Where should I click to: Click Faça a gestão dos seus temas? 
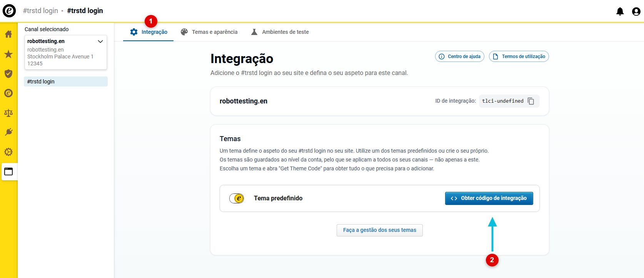click(380, 230)
